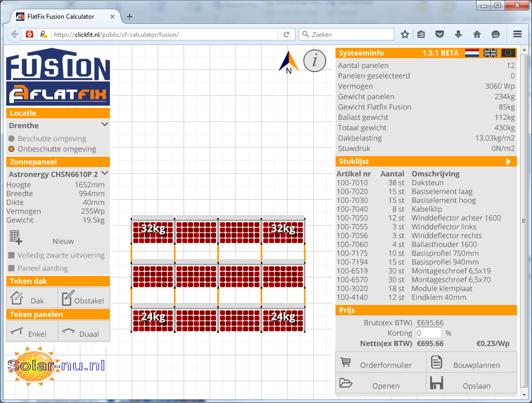Screen dimensions: 532x403
Task: Click the chat smiley toolbar icon
Action: pos(496,34)
